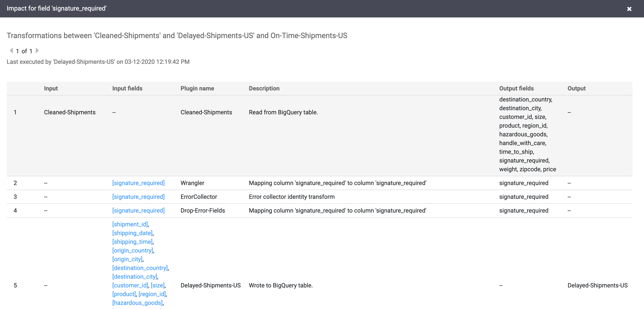
Task: Open signature_required link in ErrorCollector row
Action: point(138,197)
